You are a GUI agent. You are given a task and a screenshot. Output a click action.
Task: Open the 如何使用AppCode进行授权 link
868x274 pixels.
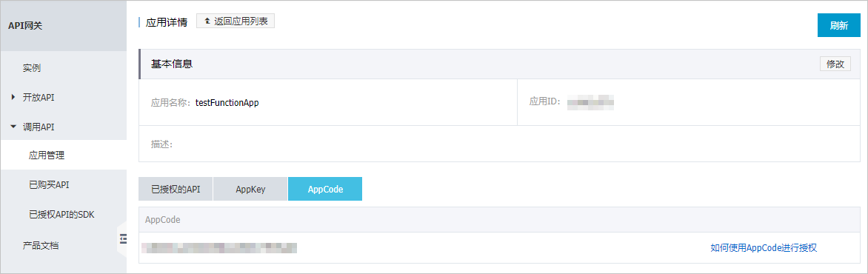coord(764,248)
